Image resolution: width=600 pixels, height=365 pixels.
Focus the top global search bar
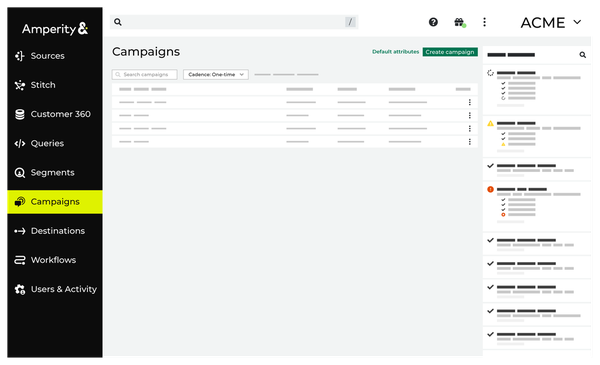click(234, 22)
